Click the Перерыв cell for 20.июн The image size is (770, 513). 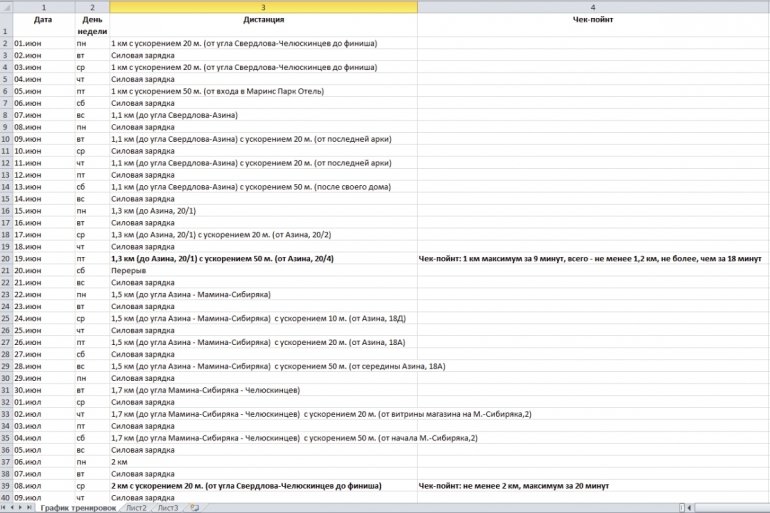tap(128, 270)
